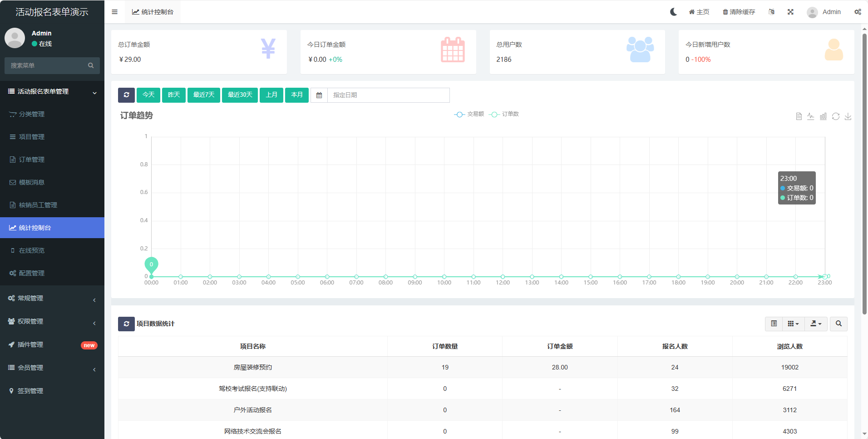Viewport: 868px width, 439px height.
Task: Focus the 指定日期 date input
Action: click(x=389, y=95)
